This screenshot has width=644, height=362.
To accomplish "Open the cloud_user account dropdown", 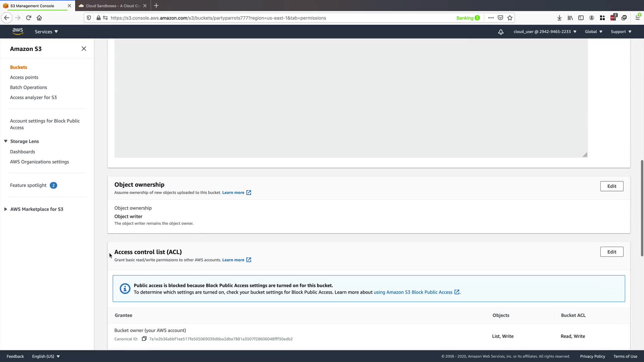I will (x=545, y=32).
